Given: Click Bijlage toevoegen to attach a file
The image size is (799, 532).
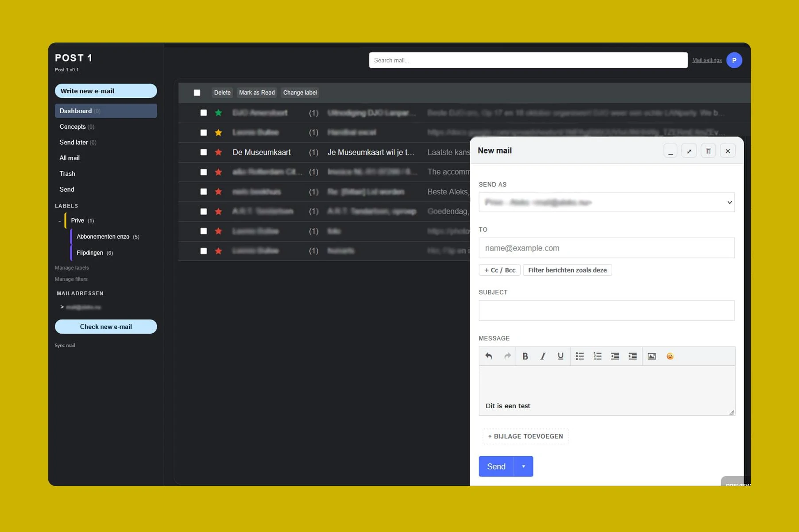Looking at the screenshot, I should pos(525,436).
